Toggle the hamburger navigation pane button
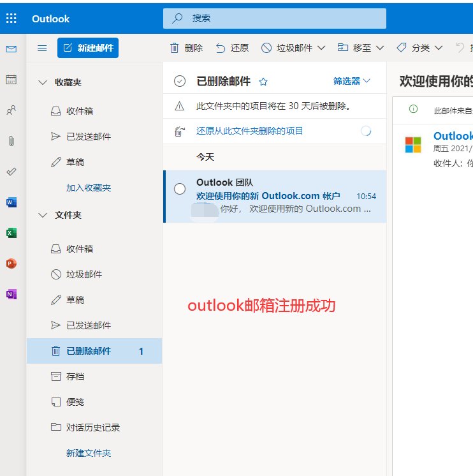Viewport: 473px width, 476px height. pos(42,48)
